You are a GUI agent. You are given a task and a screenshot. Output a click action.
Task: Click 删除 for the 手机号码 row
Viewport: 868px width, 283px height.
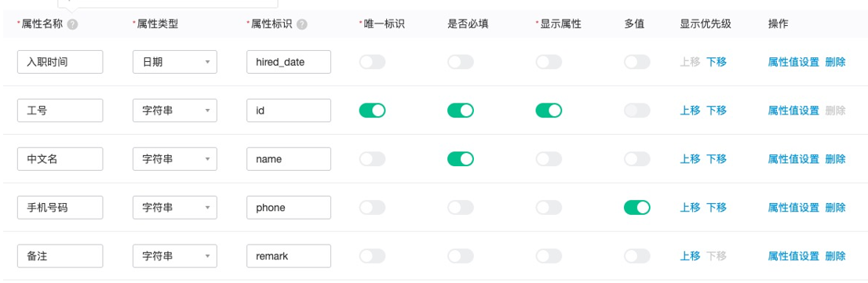point(835,208)
